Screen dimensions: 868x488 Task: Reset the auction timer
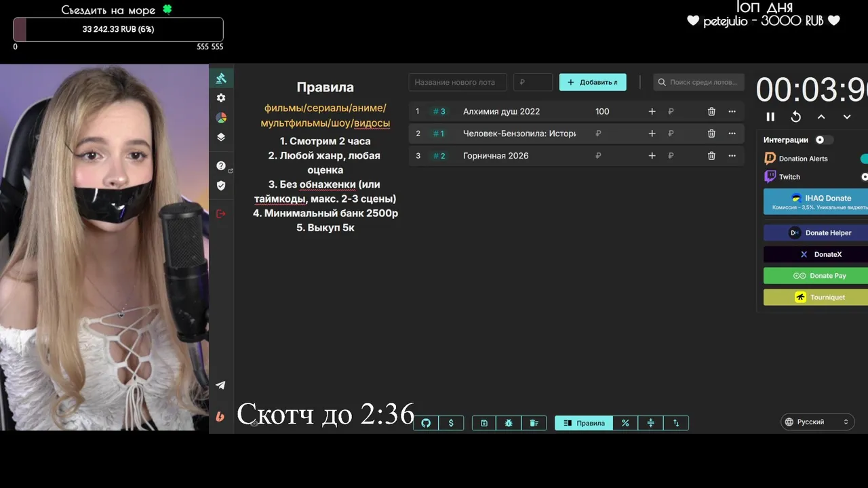coord(796,117)
